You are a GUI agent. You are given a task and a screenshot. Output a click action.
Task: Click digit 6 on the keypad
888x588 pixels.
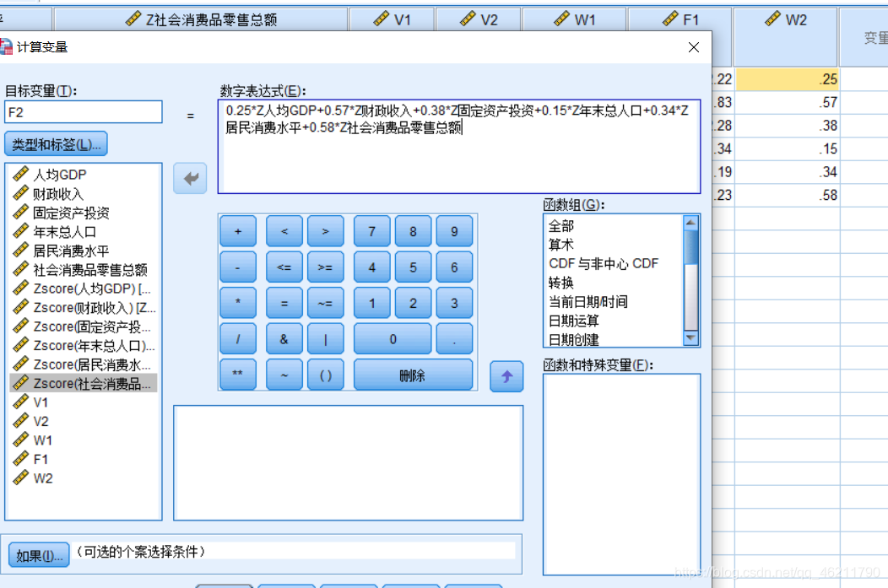point(454,267)
